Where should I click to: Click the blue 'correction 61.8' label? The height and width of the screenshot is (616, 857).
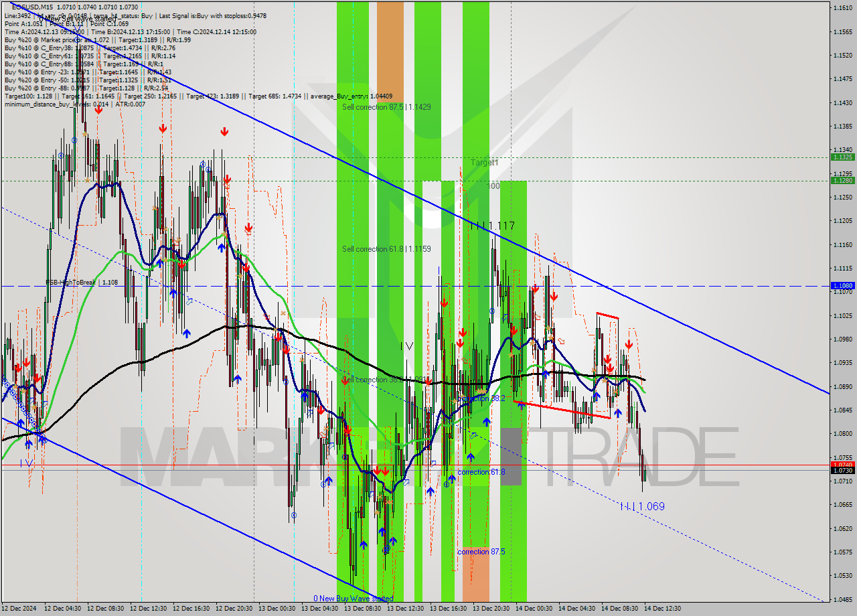pos(481,472)
